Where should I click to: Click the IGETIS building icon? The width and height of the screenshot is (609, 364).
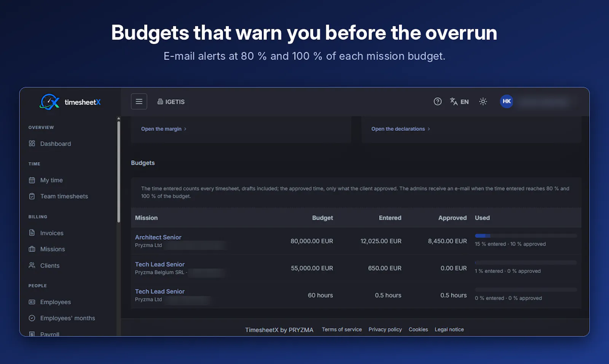(160, 102)
